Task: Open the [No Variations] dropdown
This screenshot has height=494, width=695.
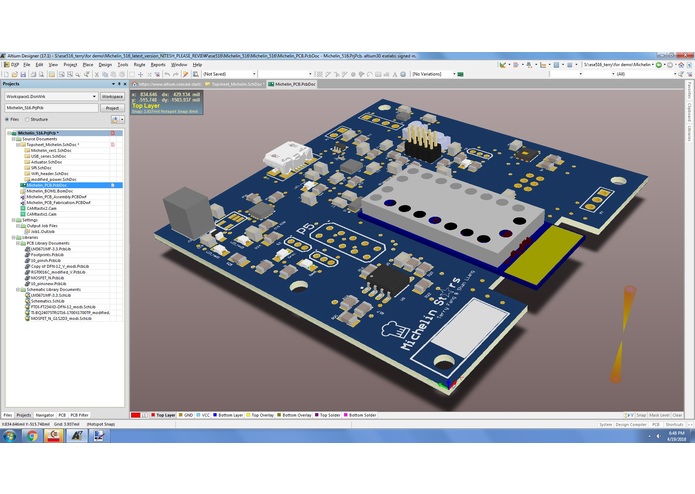Action: pos(454,74)
